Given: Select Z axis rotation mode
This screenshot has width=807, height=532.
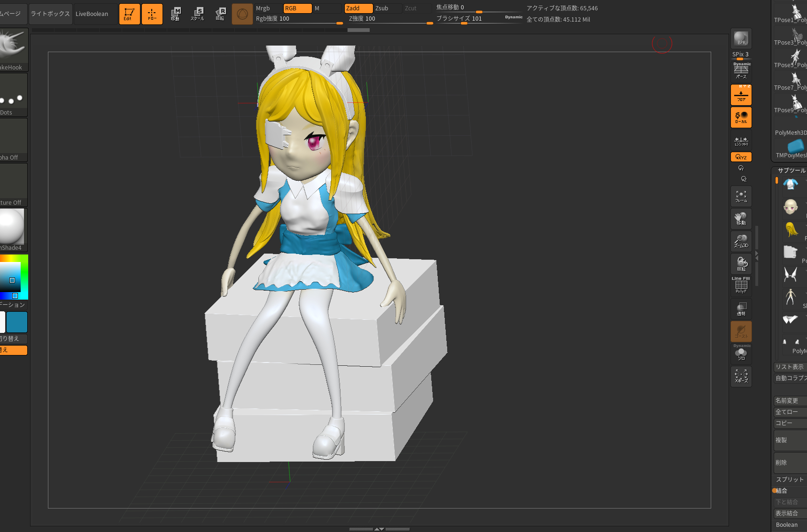Looking at the screenshot, I should 744,179.
